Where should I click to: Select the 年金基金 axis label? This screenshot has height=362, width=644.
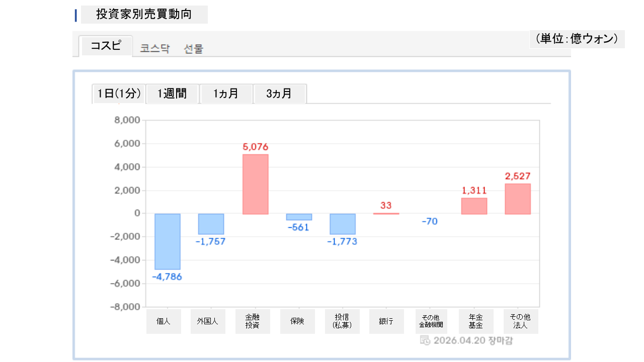coord(476,321)
